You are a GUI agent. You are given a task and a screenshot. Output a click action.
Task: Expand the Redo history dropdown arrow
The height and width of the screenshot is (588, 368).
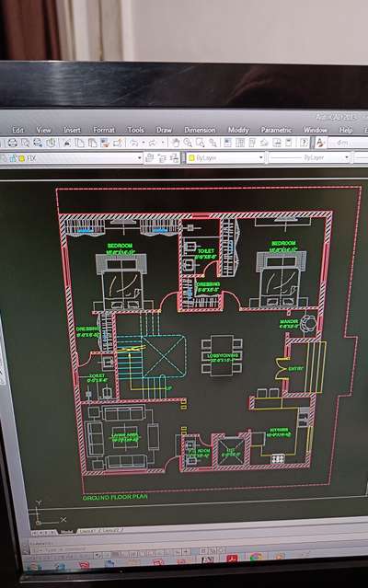(163, 143)
